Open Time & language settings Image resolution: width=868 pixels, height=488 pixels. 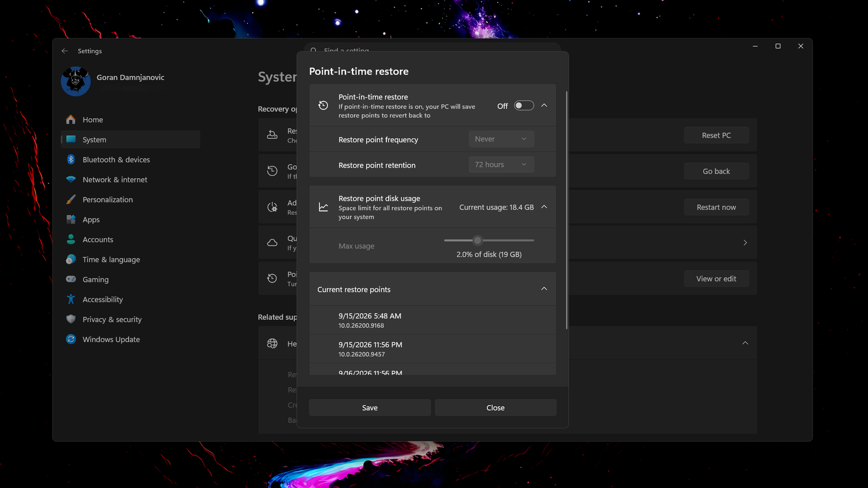tap(130, 260)
